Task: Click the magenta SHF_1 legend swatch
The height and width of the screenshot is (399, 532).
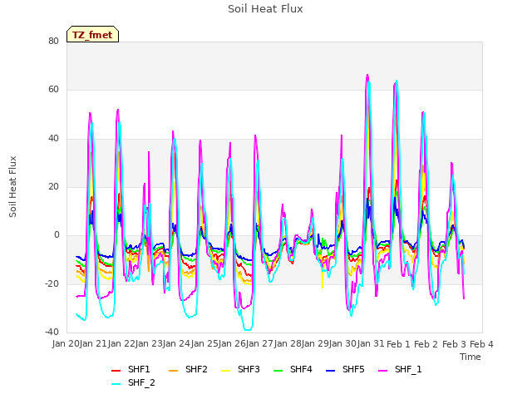Action: coord(382,371)
